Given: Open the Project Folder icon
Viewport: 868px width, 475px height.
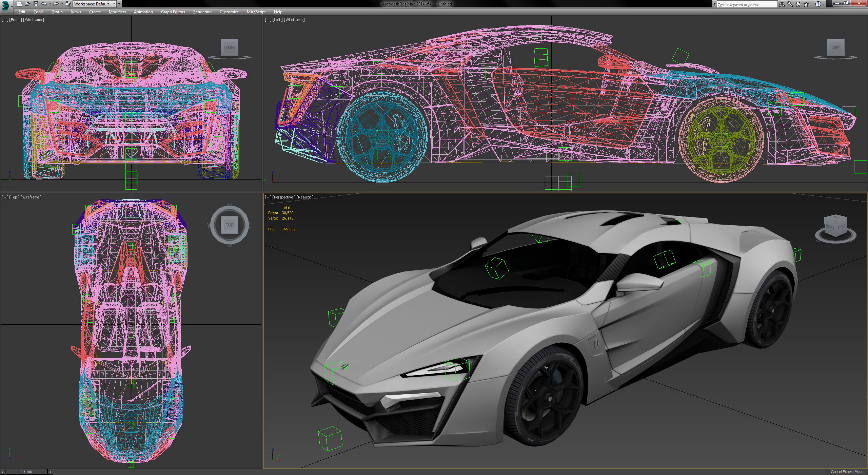Looking at the screenshot, I should 68,4.
